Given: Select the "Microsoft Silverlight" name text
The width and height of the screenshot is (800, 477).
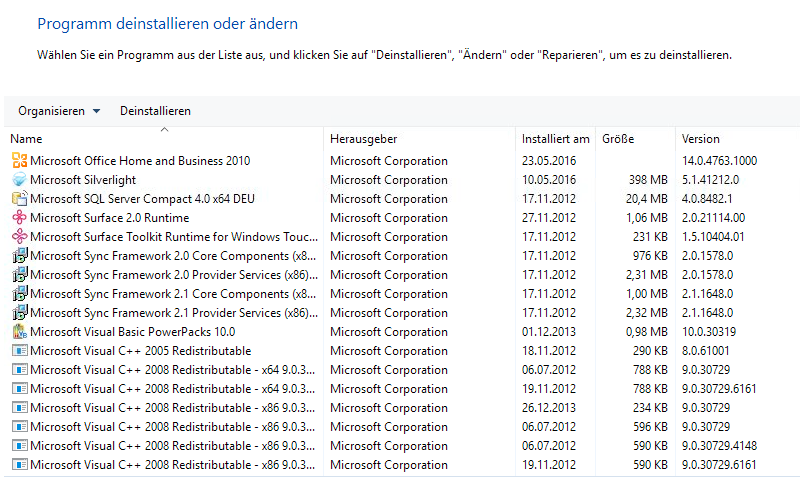Looking at the screenshot, I should pos(83,180).
